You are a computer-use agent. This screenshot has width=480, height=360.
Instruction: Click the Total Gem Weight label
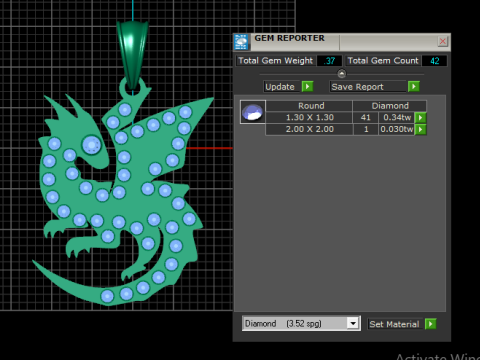point(276,61)
